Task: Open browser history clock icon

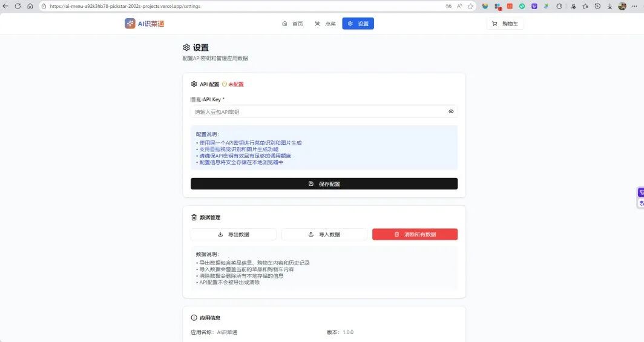Action: pos(597,6)
